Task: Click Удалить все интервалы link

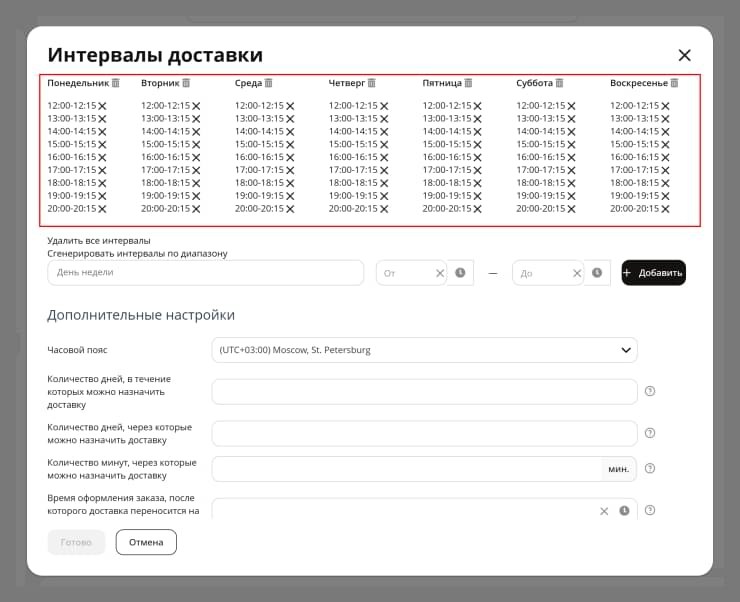Action: point(99,241)
